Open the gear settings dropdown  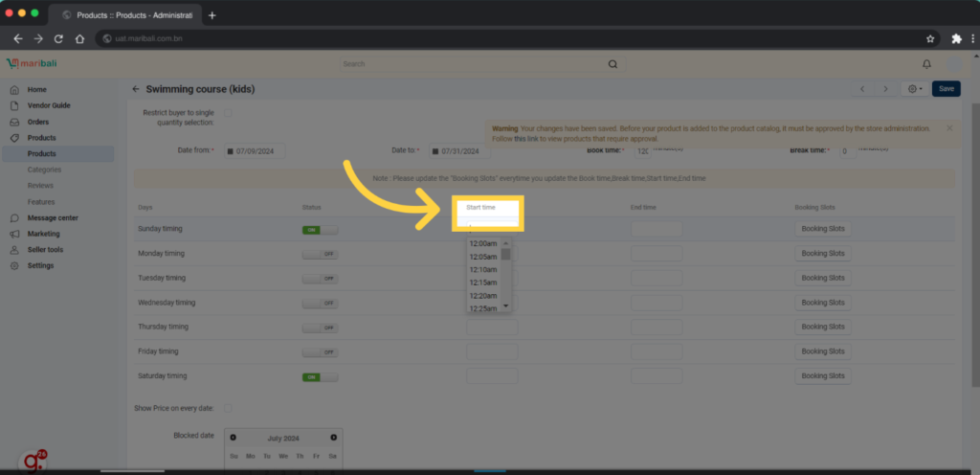point(915,89)
